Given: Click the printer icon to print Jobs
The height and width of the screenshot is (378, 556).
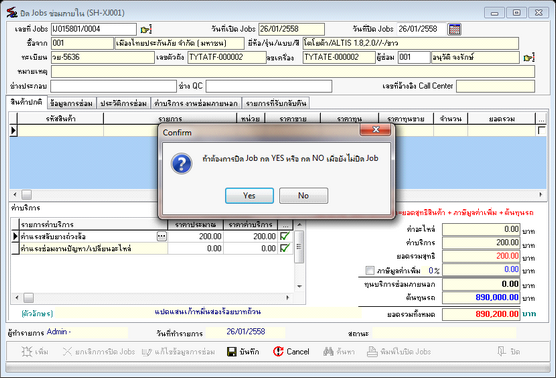Looking at the screenshot, I should (x=372, y=351).
